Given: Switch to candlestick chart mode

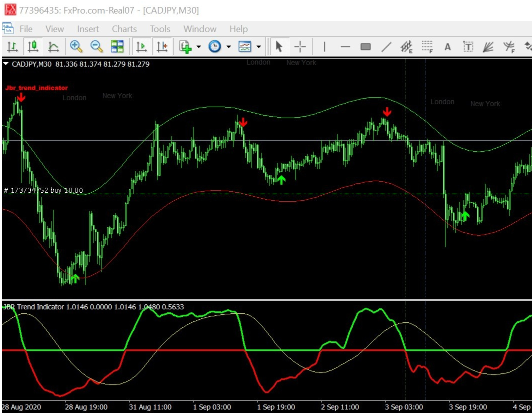Looking at the screenshot, I should coord(33,47).
